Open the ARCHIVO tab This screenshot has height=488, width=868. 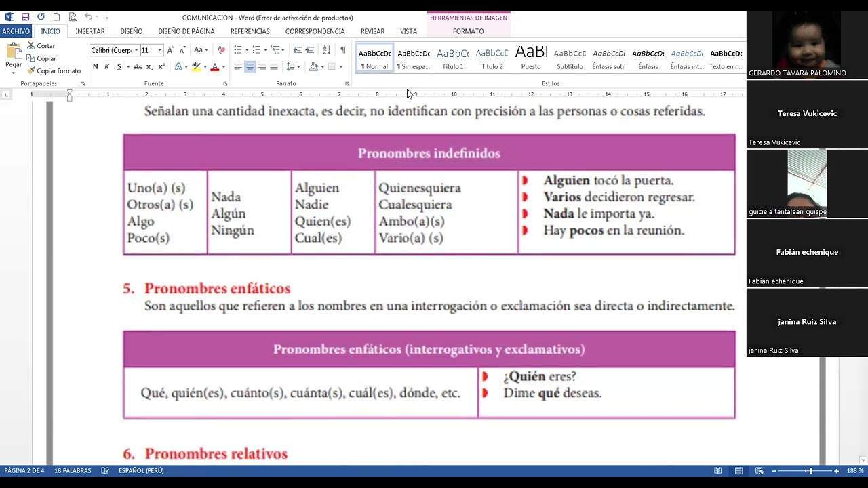pos(16,31)
